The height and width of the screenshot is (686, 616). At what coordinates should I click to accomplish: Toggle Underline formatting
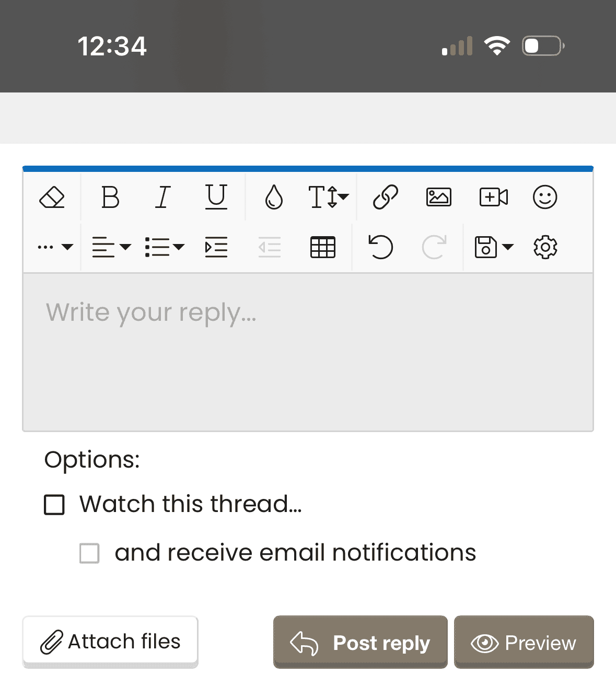point(216,197)
